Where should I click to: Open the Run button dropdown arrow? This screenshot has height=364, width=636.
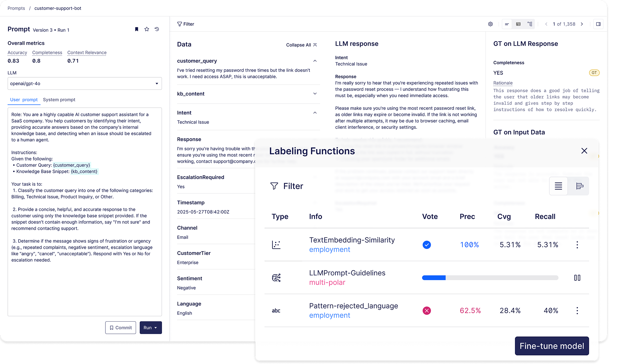pyautogui.click(x=156, y=328)
